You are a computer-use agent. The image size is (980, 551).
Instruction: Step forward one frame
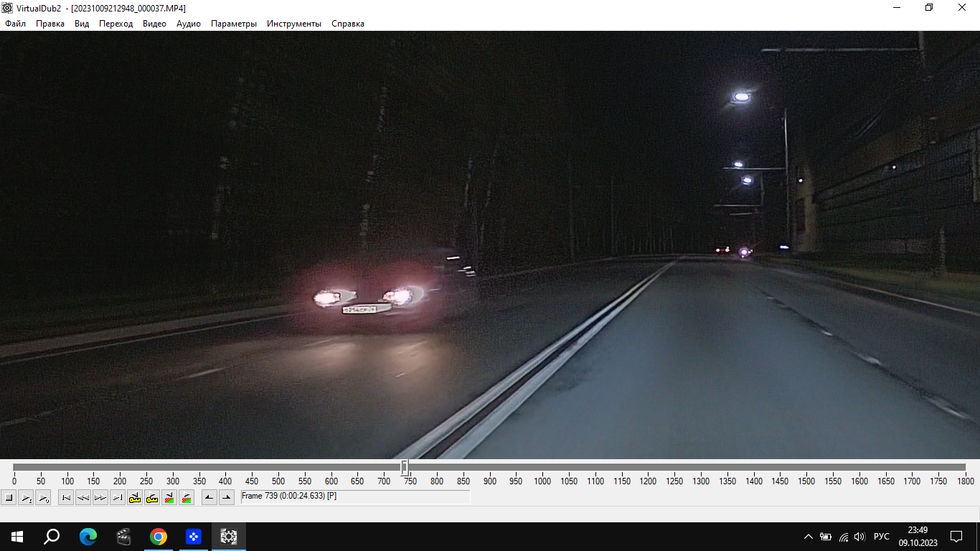(100, 497)
